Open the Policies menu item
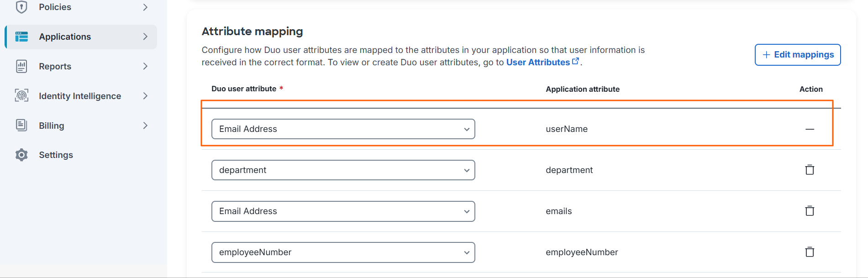 click(x=81, y=7)
